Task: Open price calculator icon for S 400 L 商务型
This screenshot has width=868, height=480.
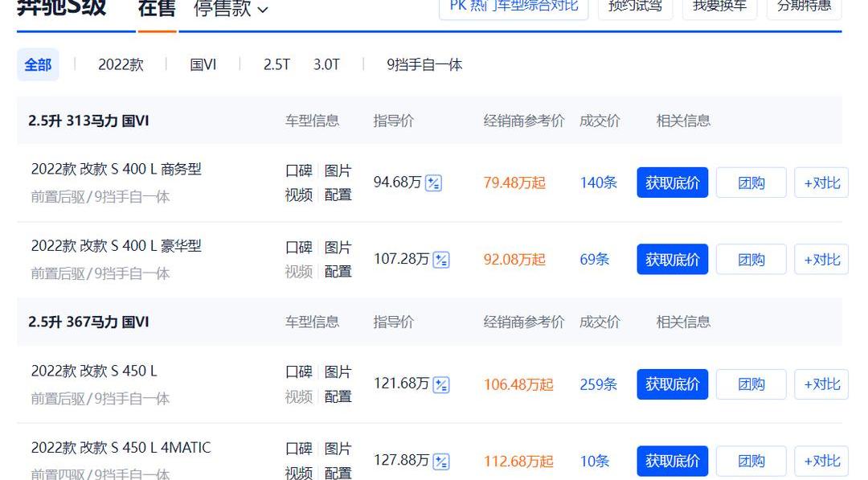Action: coord(433,183)
